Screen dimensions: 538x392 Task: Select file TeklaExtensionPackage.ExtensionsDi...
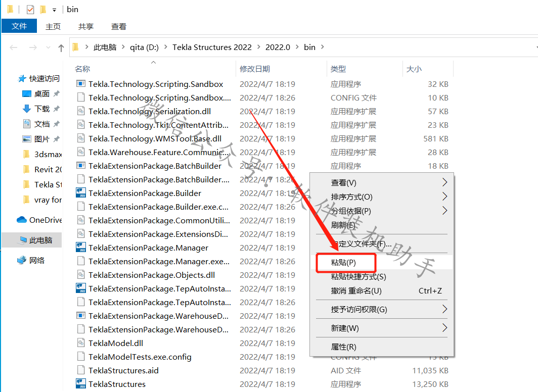pyautogui.click(x=158, y=234)
